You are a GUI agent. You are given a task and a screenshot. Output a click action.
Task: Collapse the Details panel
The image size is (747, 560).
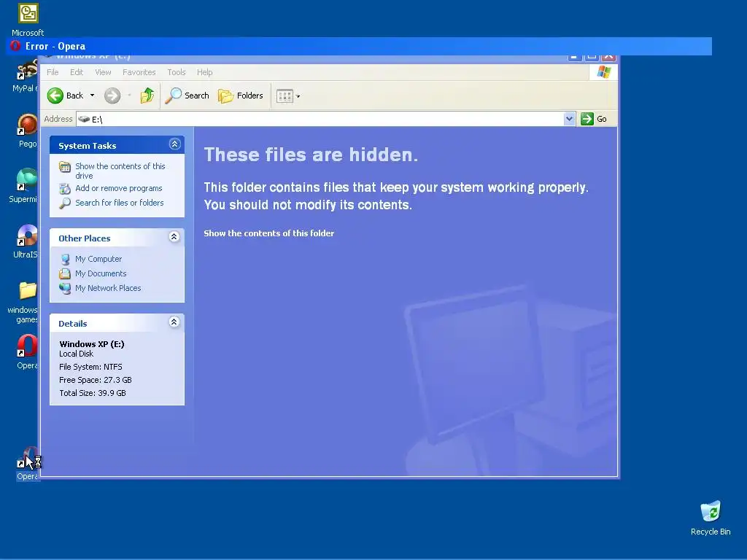point(174,322)
